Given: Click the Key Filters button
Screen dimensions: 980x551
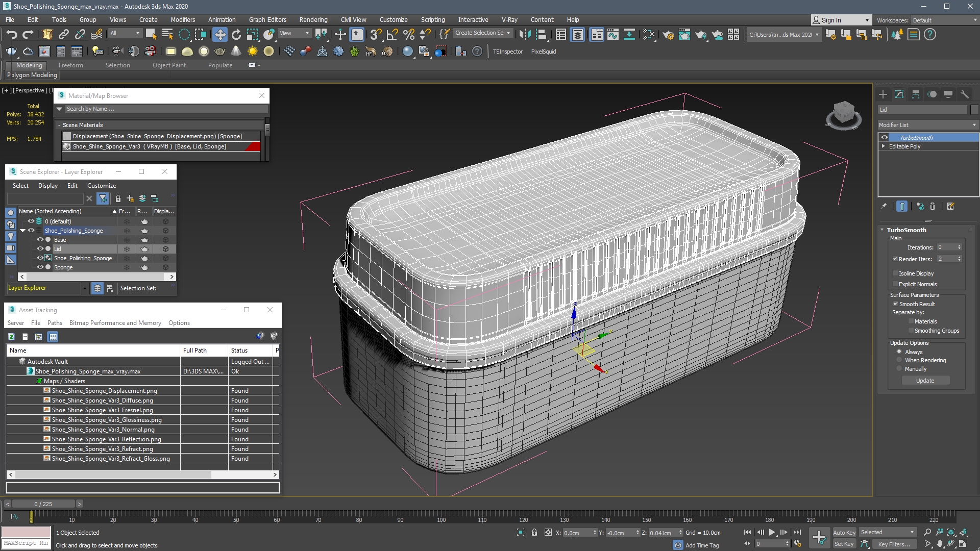Looking at the screenshot, I should (893, 544).
